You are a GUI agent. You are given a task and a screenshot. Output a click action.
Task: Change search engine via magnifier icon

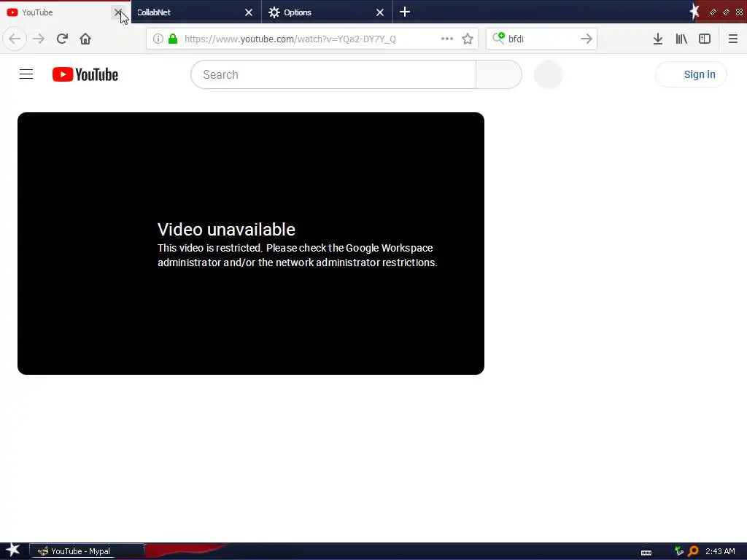(498, 38)
